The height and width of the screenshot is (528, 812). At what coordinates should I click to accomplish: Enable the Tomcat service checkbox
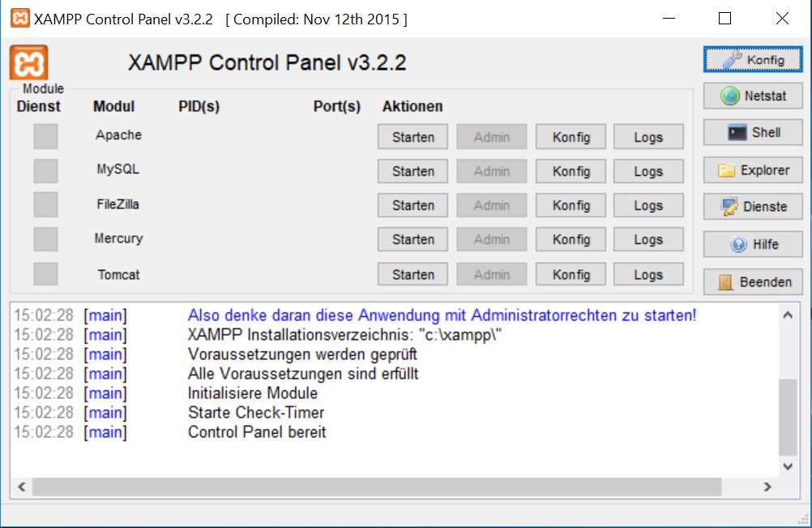(x=45, y=273)
